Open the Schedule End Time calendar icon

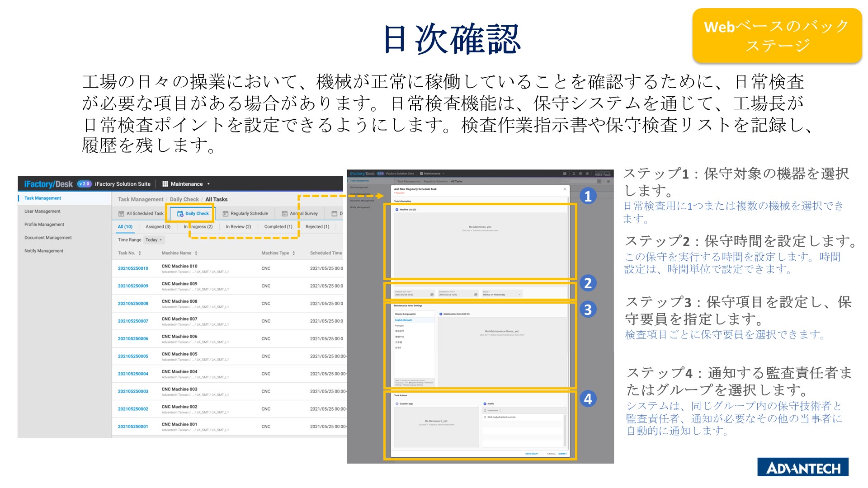point(476,295)
